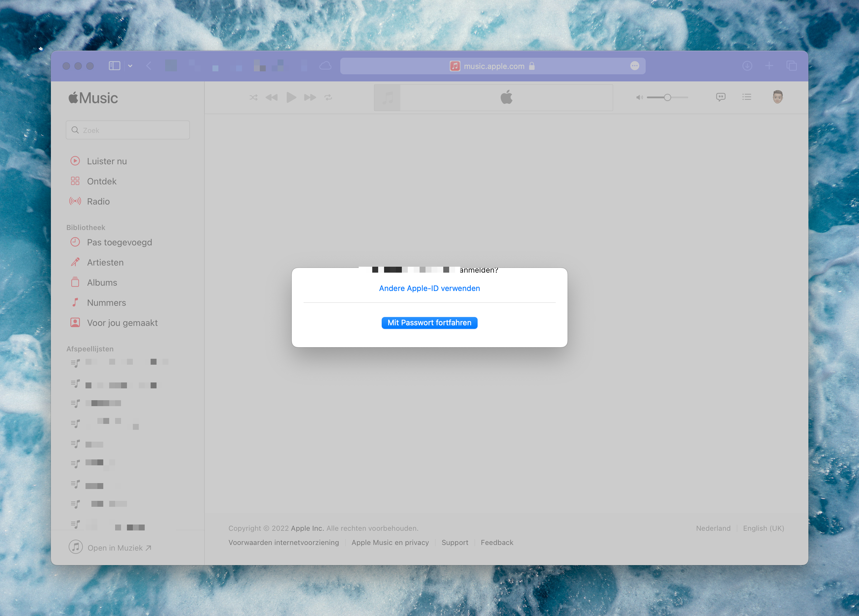Toggle shuffle playback
Viewport: 859px width, 616px height.
click(x=253, y=97)
